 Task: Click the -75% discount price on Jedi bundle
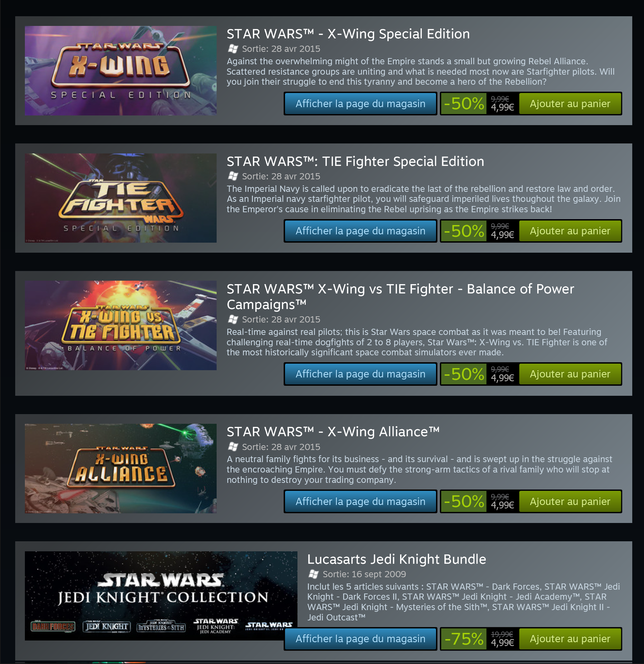[x=480, y=639]
